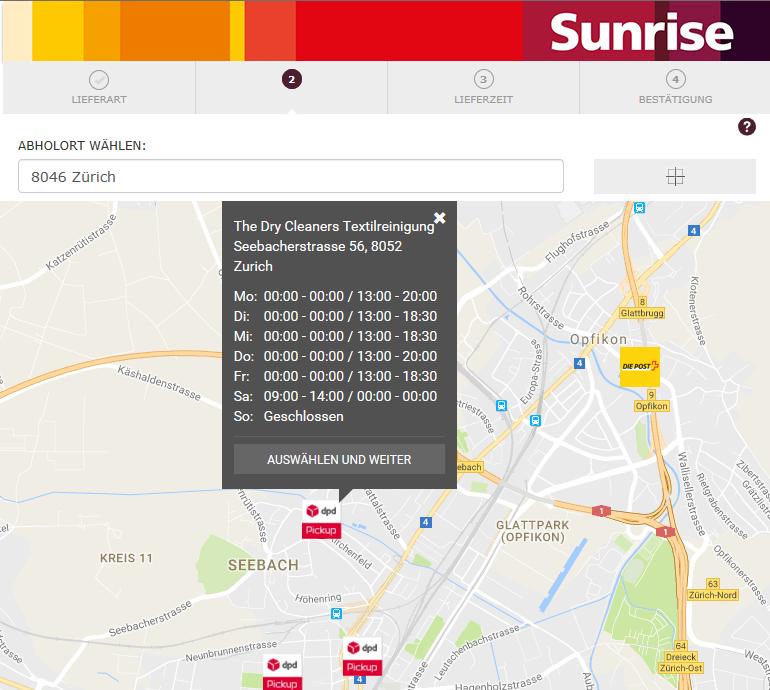Click the train station icon near Glattbrugg

pos(639,208)
